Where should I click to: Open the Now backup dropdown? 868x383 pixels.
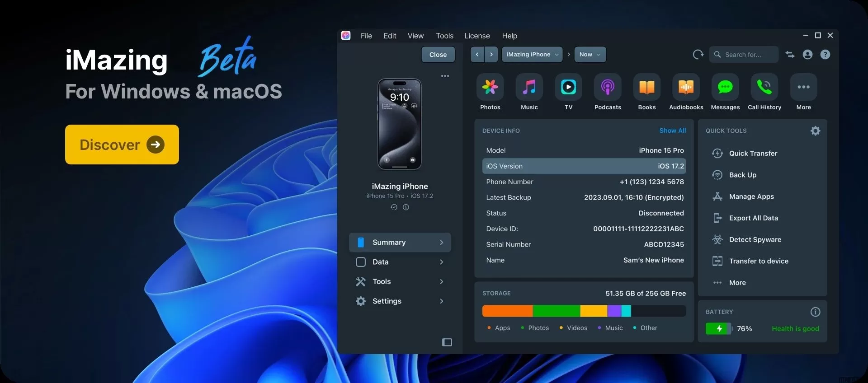click(590, 55)
